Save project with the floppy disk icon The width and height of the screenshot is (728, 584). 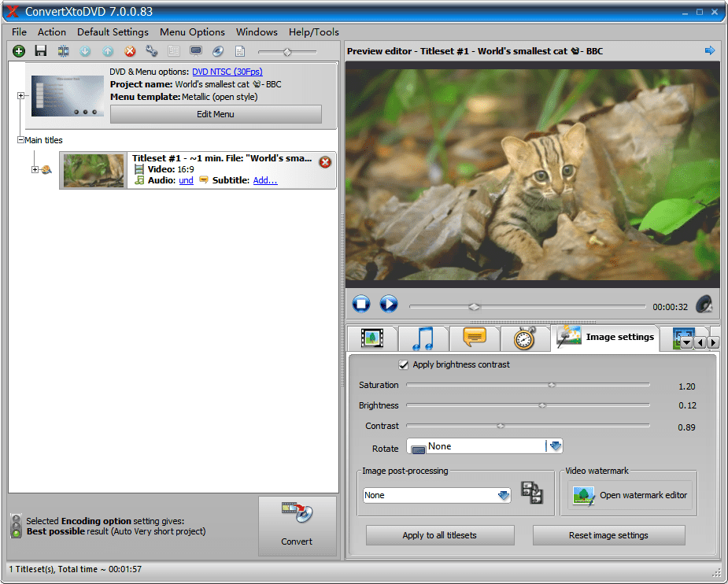click(41, 51)
